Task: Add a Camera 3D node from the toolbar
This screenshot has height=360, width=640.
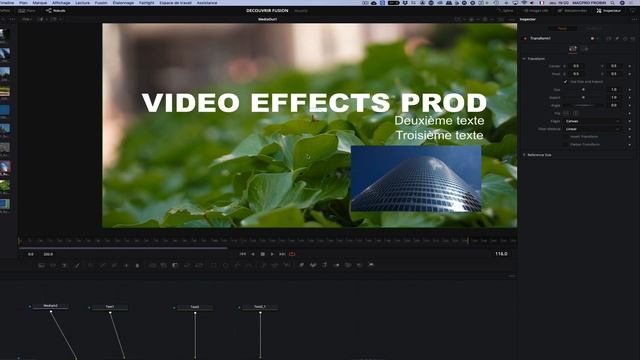Action: click(348, 265)
